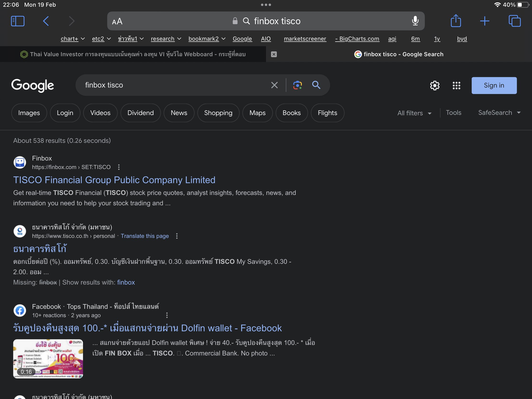Click the TISCO bank favicon

[20, 231]
